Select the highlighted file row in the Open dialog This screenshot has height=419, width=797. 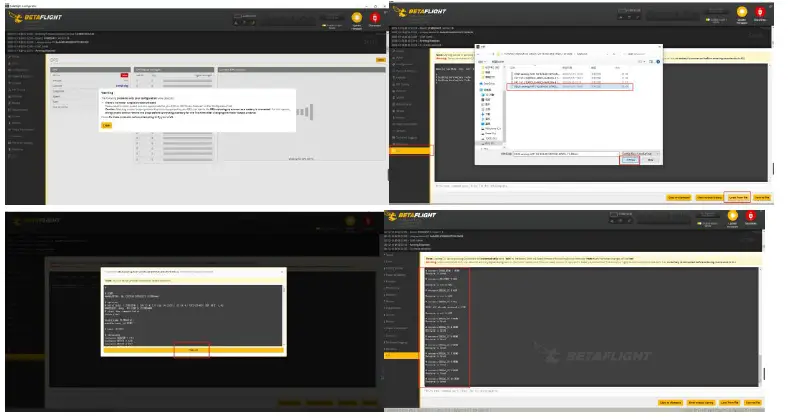click(570, 87)
